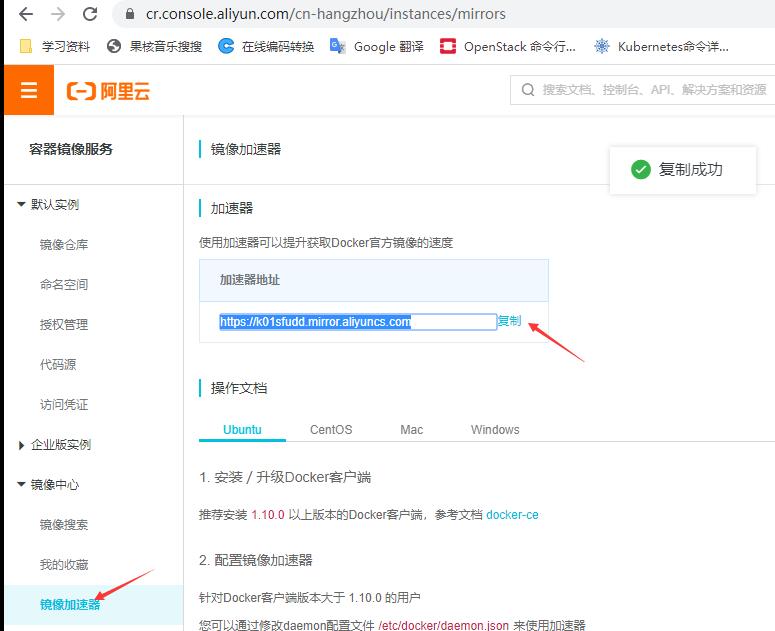Open 我的收藏 in sidebar

click(64, 565)
